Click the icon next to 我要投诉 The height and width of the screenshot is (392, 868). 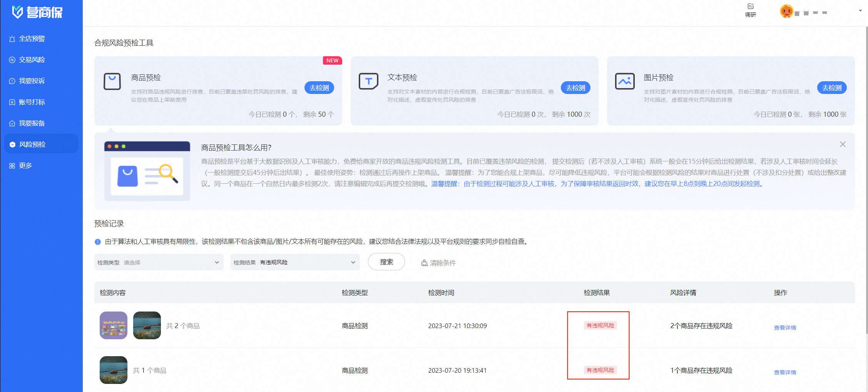(12, 81)
